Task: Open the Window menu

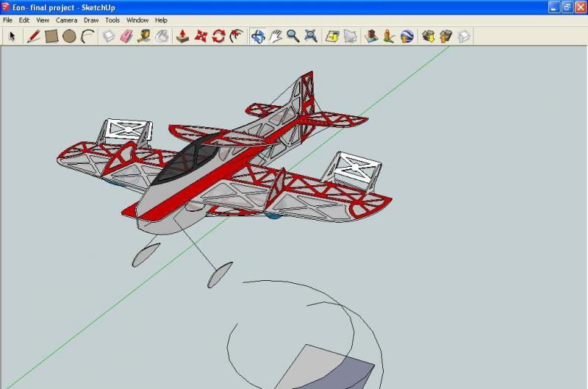Action: coord(137,20)
